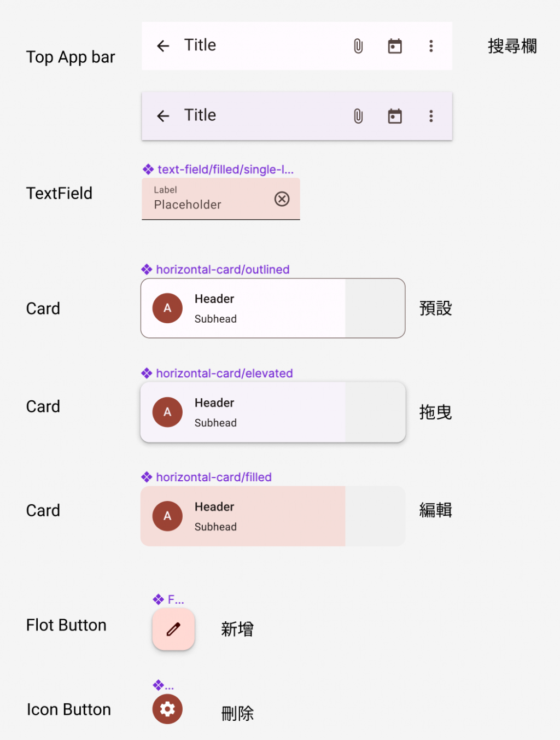This screenshot has height=740, width=560.
Task: Select the horizontal-card/filled component label
Action: click(x=213, y=477)
